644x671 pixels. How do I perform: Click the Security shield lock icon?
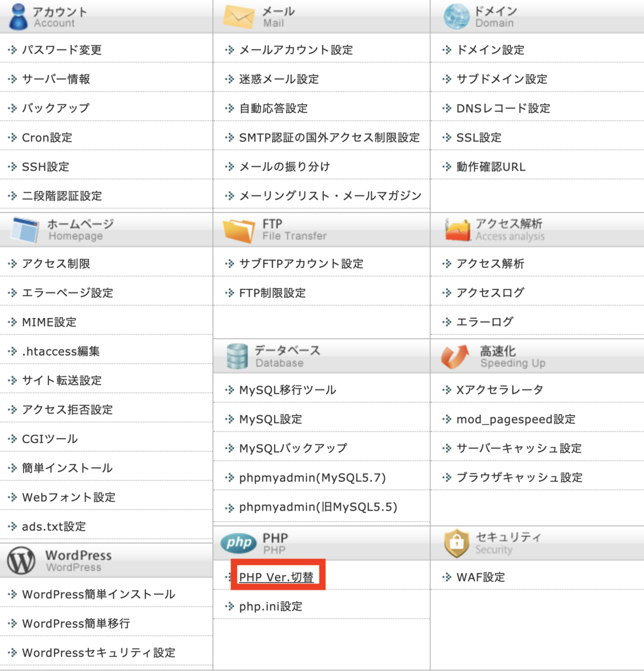456,543
